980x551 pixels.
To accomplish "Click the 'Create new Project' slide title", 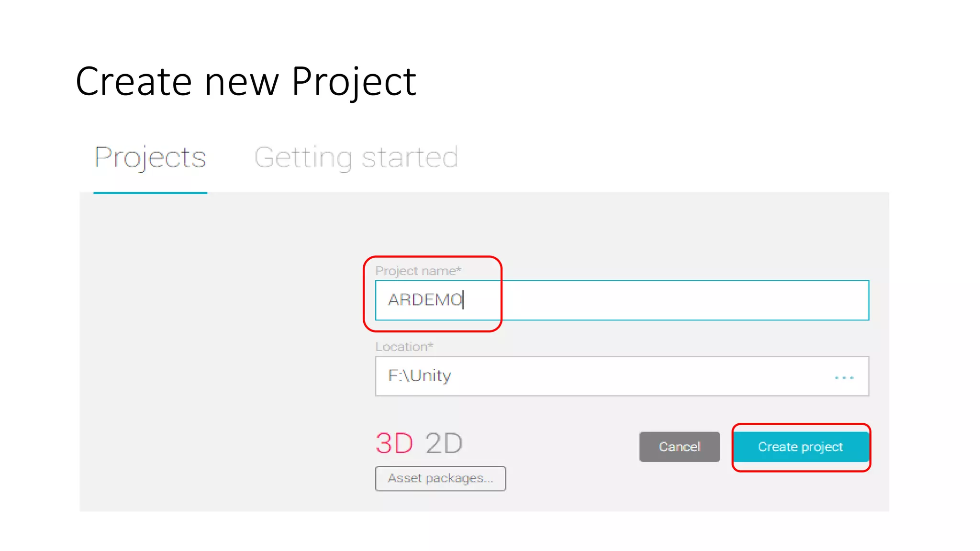I will [246, 82].
